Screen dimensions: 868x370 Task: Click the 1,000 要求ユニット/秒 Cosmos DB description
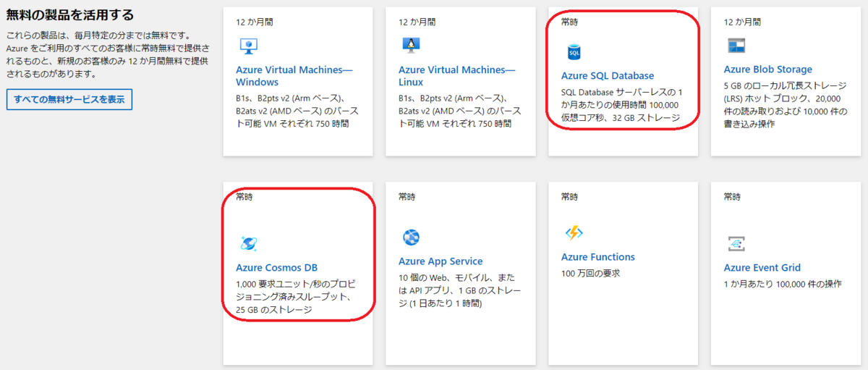(x=296, y=297)
